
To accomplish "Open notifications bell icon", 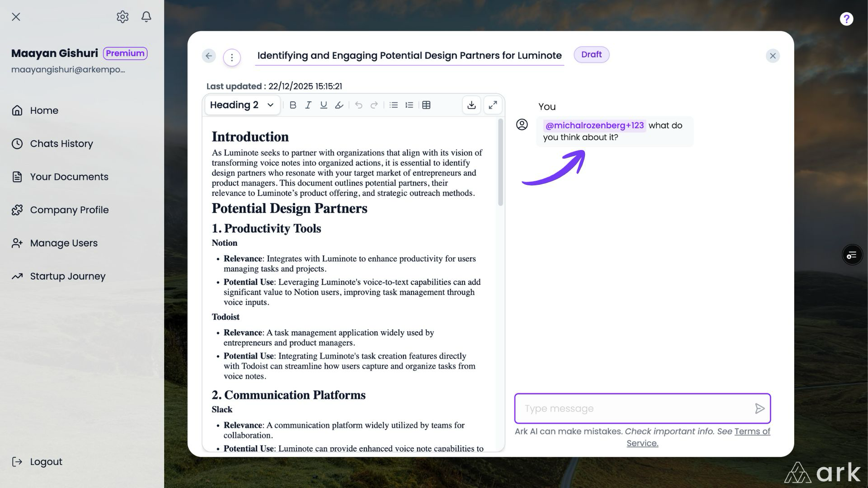I will pos(146,17).
